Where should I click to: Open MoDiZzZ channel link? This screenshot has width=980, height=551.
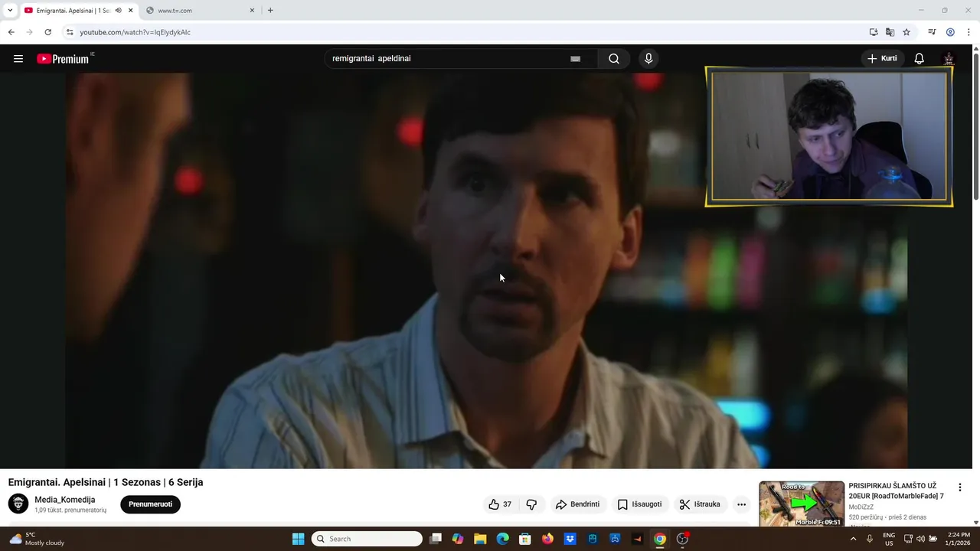coord(861,507)
